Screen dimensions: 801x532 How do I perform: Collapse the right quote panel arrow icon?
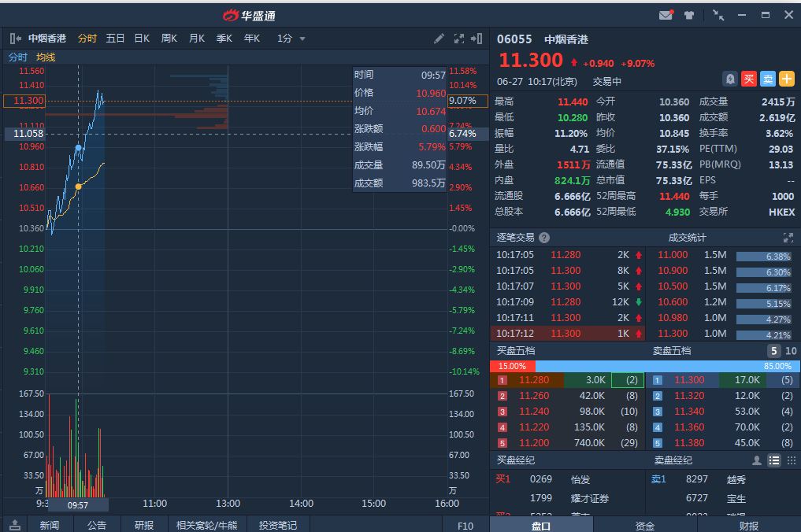(477, 39)
